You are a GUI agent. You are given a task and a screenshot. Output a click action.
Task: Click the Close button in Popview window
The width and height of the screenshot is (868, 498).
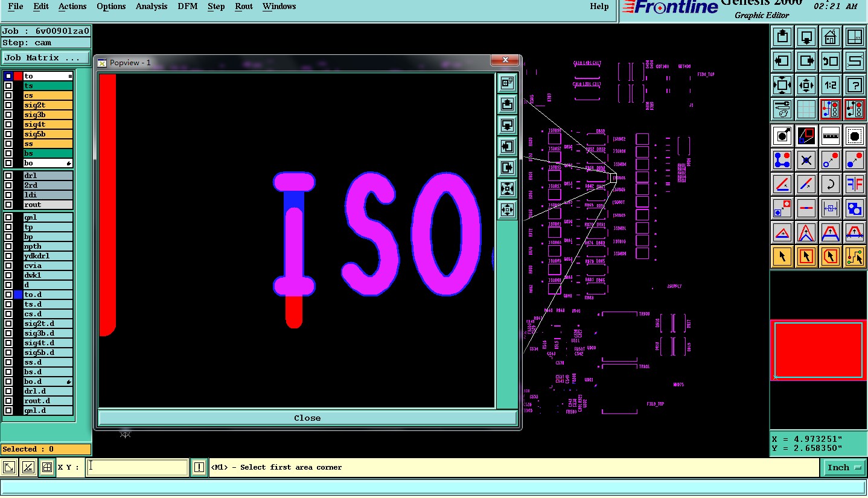pos(307,418)
